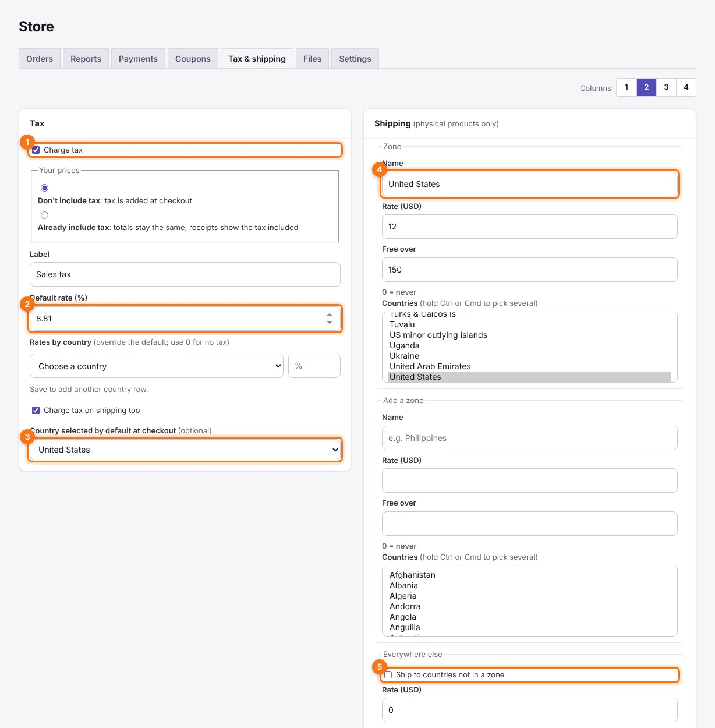The image size is (715, 728).
Task: Decrease the default rate with the down arrow
Action: coord(330,323)
